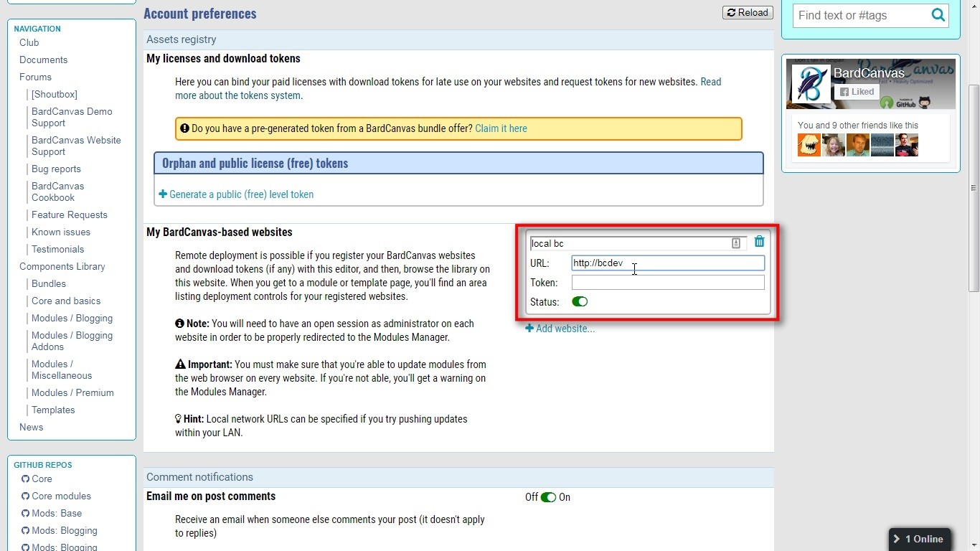Open News in navigation

tap(31, 427)
